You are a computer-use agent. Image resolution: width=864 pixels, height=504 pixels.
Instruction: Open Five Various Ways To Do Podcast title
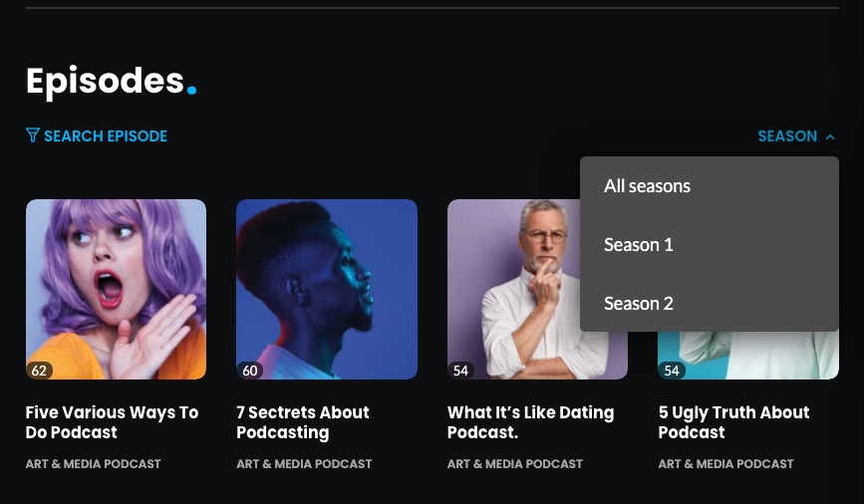point(112,422)
